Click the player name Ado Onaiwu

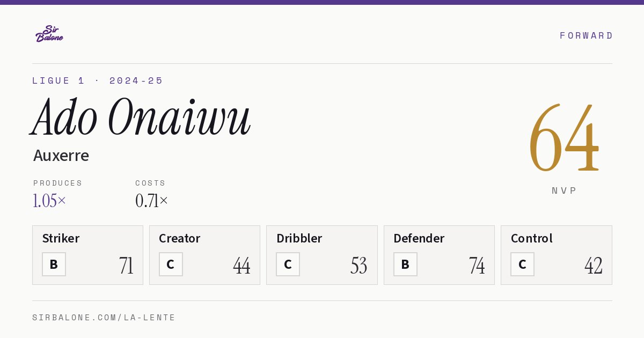[x=141, y=117]
